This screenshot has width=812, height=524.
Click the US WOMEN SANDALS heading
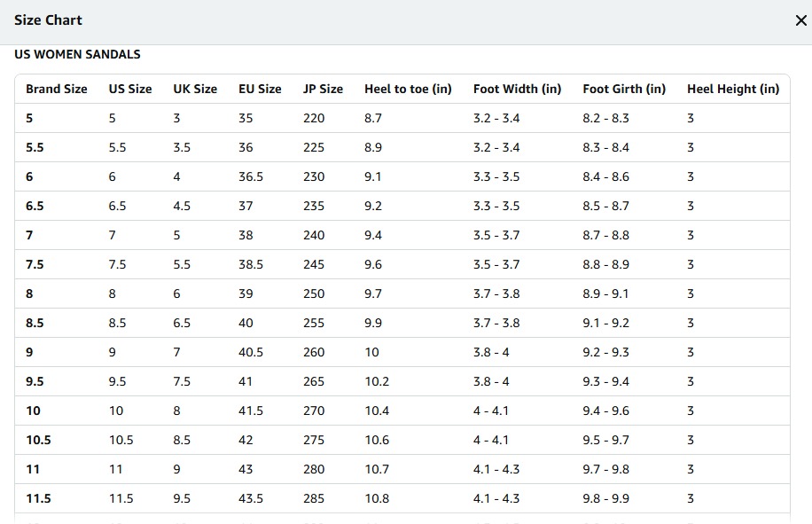tap(77, 54)
